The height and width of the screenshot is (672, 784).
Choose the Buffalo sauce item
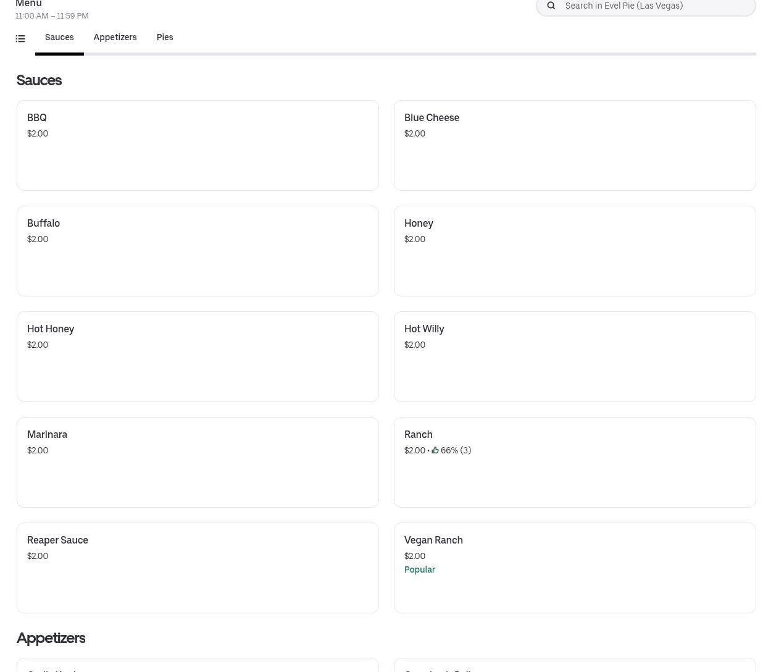click(x=198, y=251)
